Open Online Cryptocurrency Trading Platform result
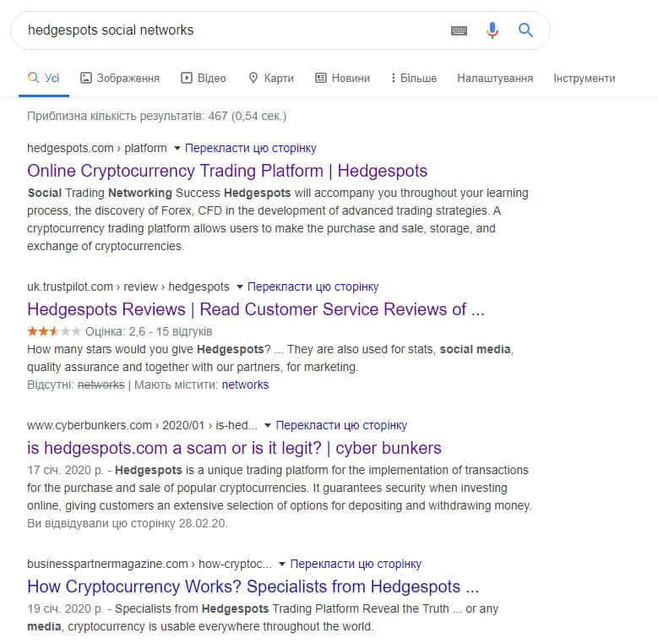The width and height of the screenshot is (658, 644). pos(227,171)
